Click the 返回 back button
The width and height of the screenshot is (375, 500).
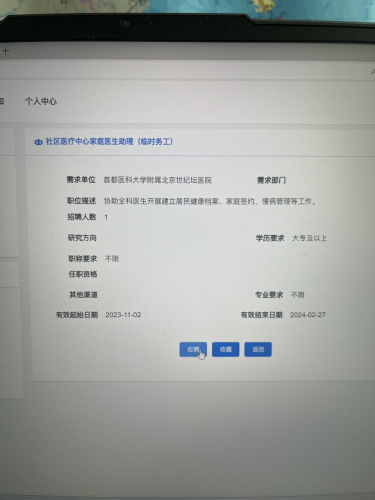(258, 349)
